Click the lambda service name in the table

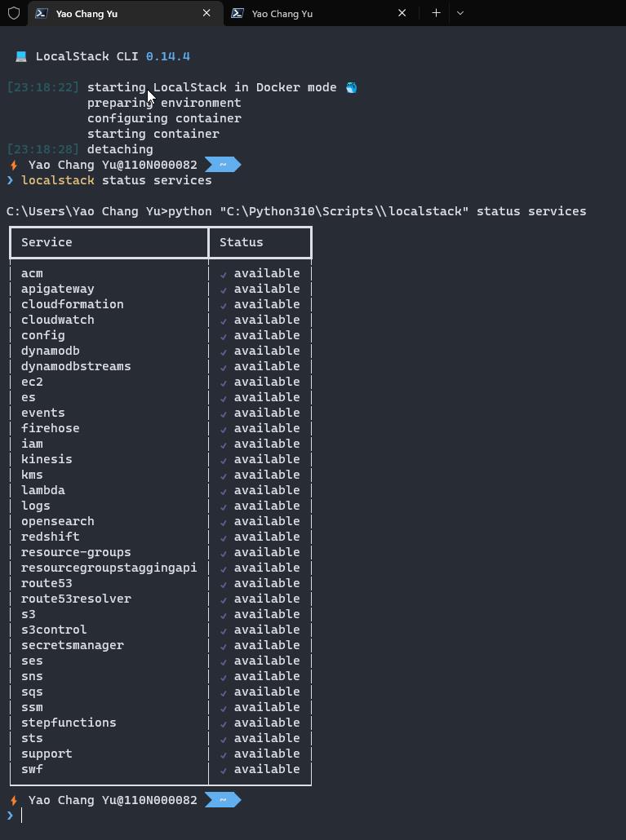43,490
